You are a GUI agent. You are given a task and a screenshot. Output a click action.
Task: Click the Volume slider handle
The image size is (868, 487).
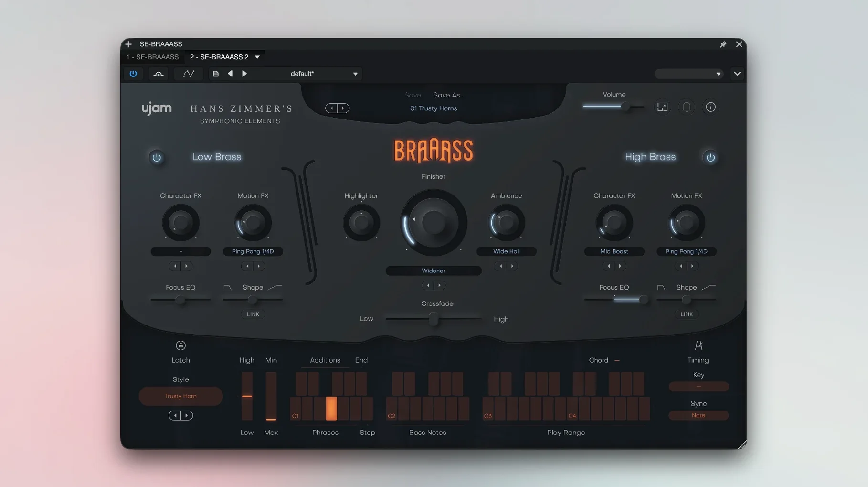tap(625, 107)
